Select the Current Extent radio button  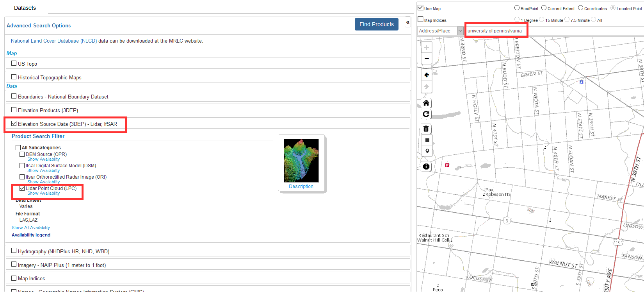[544, 8]
